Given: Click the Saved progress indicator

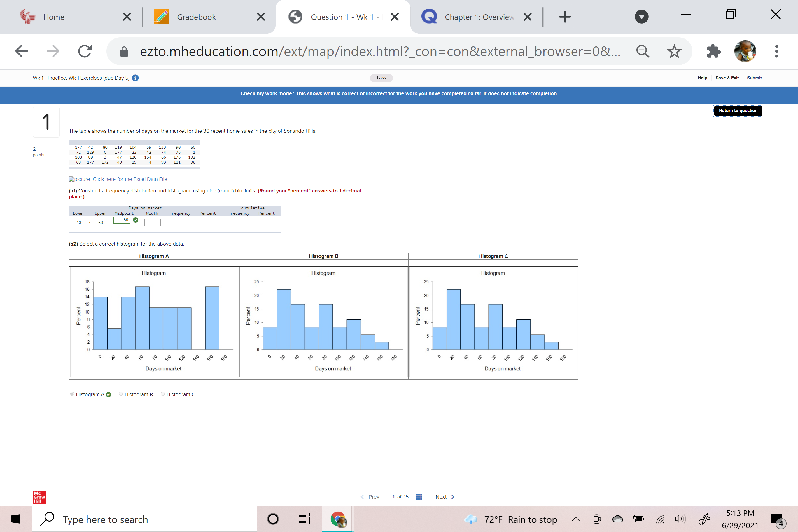Looking at the screenshot, I should (x=381, y=78).
